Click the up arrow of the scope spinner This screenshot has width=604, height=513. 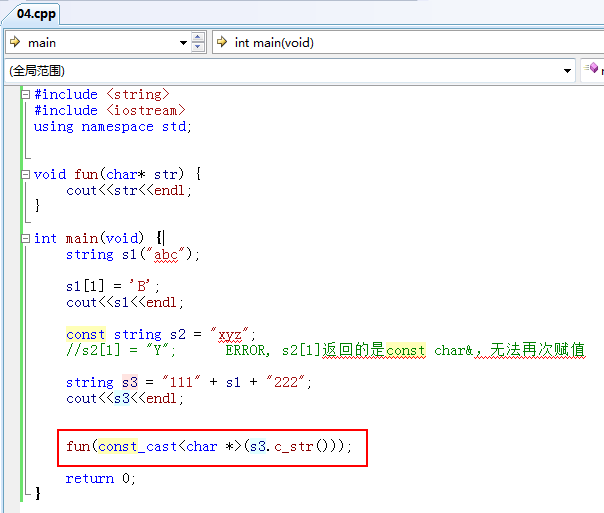[198, 37]
